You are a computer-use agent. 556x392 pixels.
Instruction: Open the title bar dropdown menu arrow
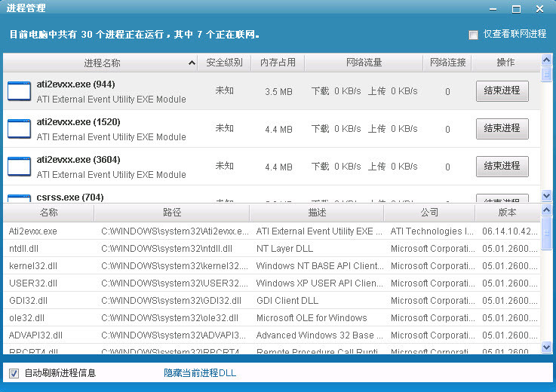(x=493, y=8)
